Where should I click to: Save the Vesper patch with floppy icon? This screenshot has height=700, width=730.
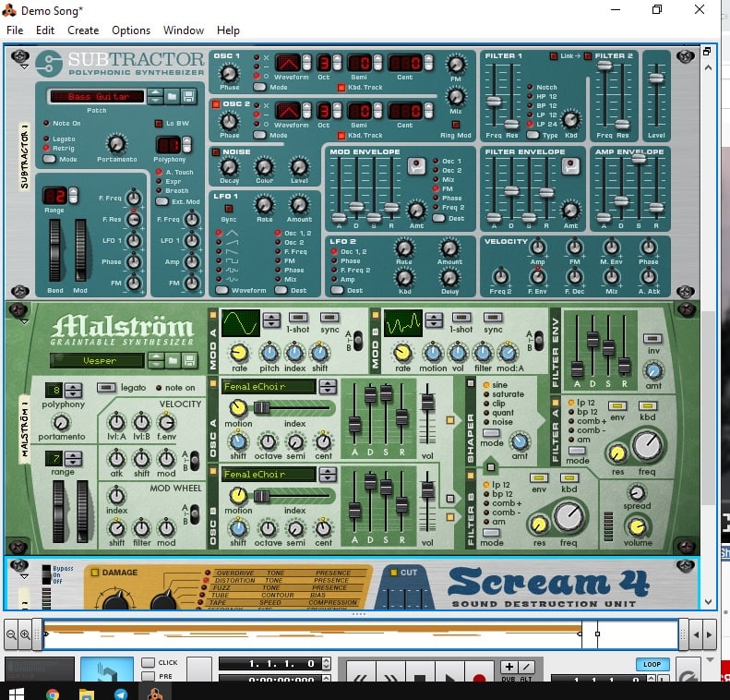[188, 360]
